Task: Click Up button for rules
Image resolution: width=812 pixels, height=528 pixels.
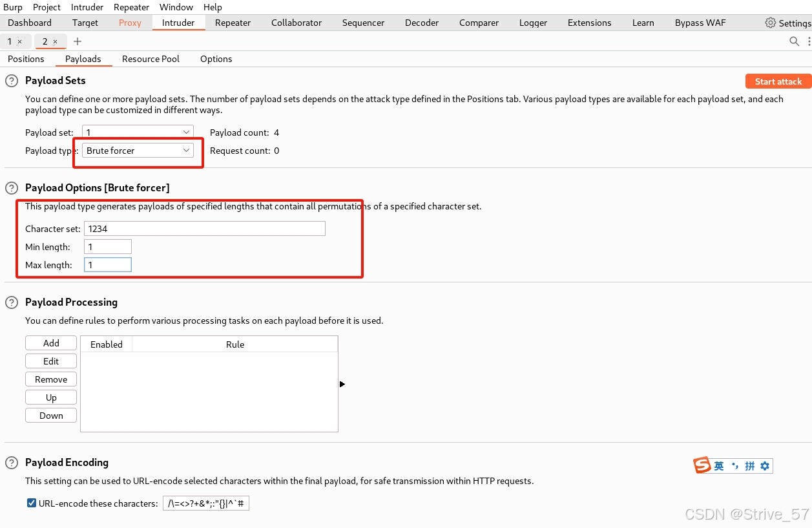Action: coord(51,397)
